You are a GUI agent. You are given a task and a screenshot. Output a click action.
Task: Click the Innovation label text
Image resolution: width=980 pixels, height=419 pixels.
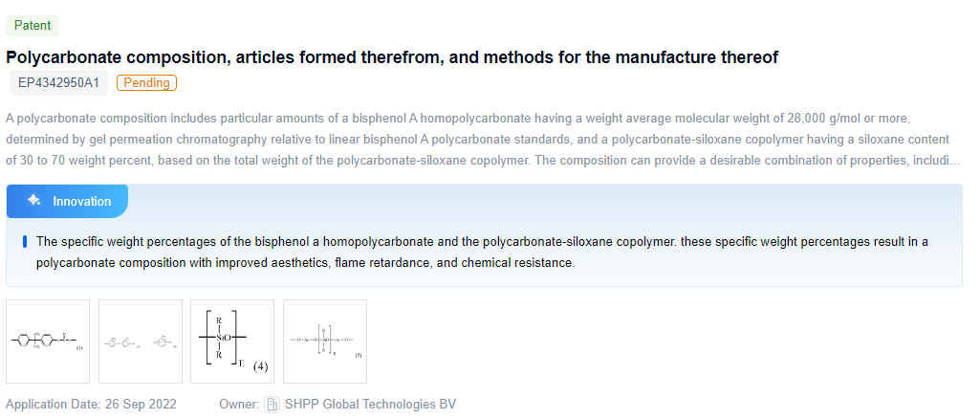[x=81, y=201]
